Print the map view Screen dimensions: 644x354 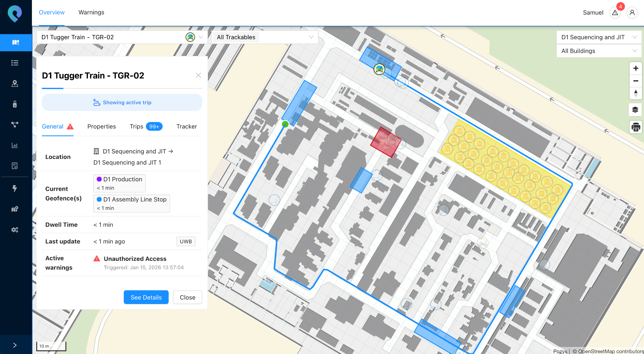[x=636, y=127]
